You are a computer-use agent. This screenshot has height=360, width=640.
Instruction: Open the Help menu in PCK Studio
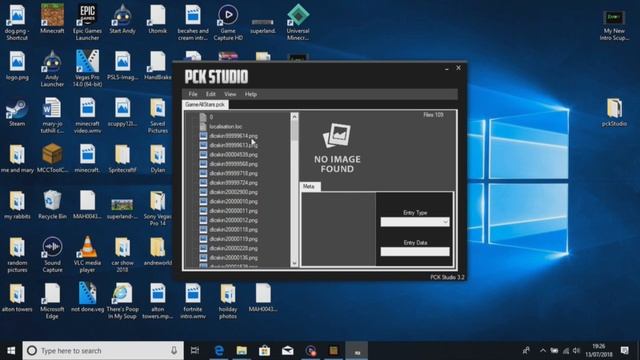tap(251, 94)
